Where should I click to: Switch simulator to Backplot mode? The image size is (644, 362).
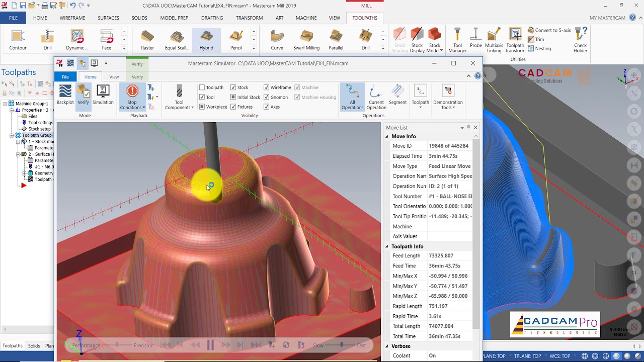coord(65,95)
